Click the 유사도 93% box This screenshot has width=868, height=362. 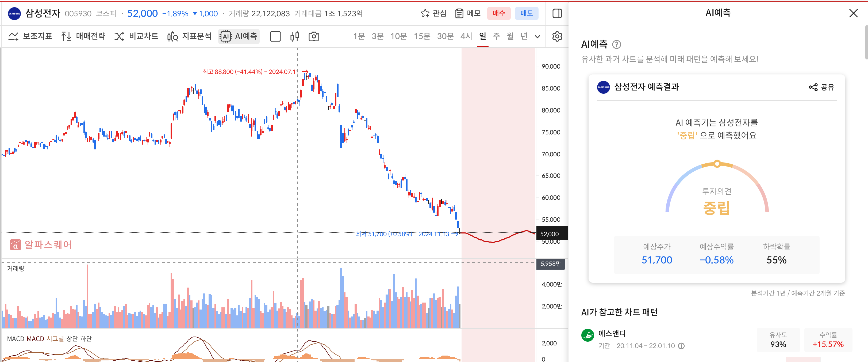point(778,340)
